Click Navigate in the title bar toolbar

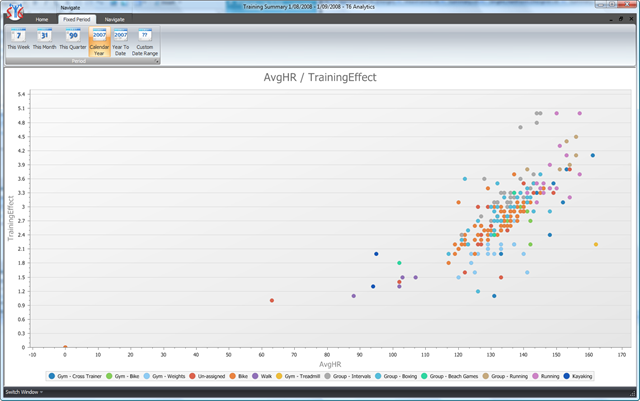pos(70,8)
